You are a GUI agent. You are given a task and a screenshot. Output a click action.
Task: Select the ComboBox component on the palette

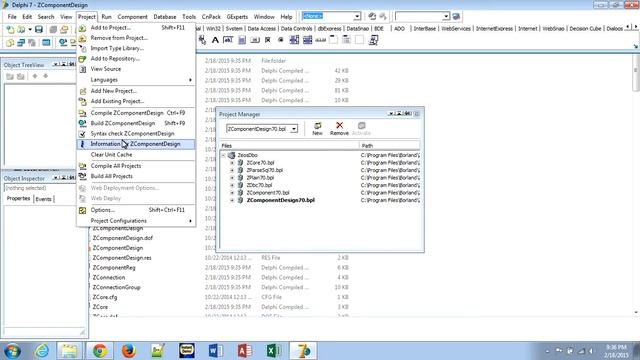(307, 40)
